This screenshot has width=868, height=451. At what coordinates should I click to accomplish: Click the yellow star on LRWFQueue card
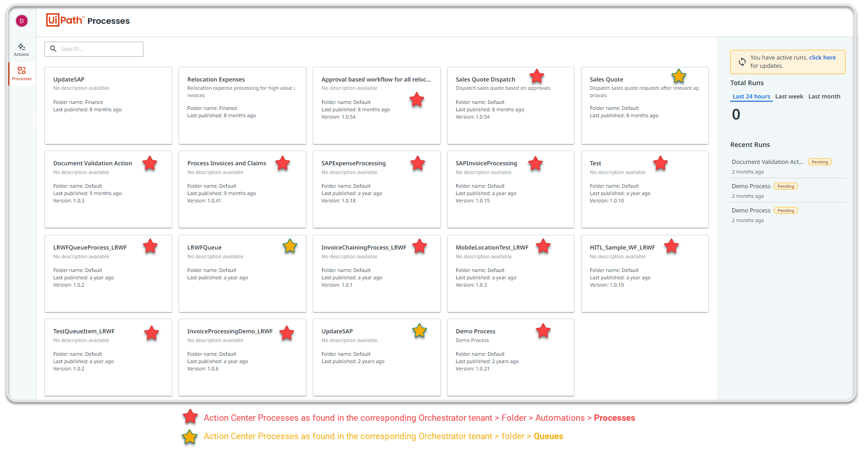(x=289, y=246)
